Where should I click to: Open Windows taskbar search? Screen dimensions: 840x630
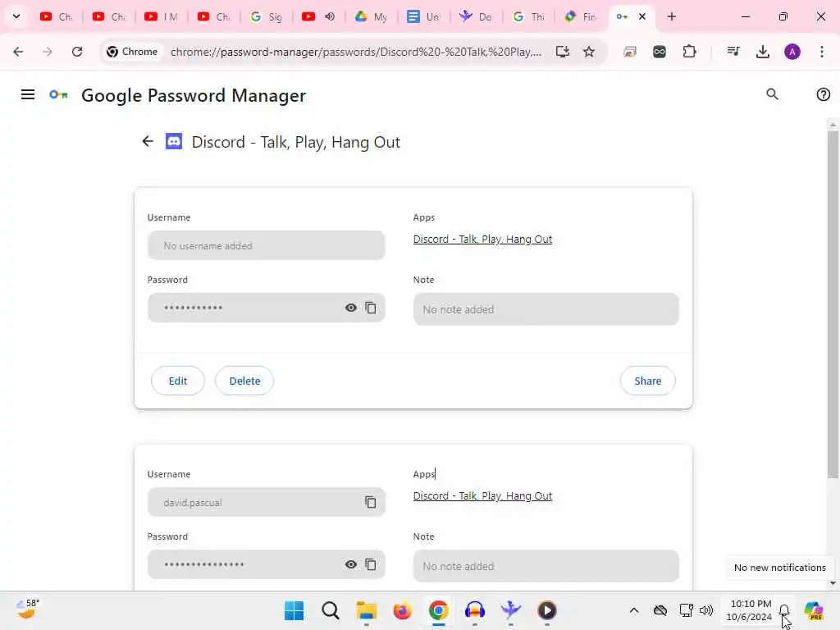[331, 610]
